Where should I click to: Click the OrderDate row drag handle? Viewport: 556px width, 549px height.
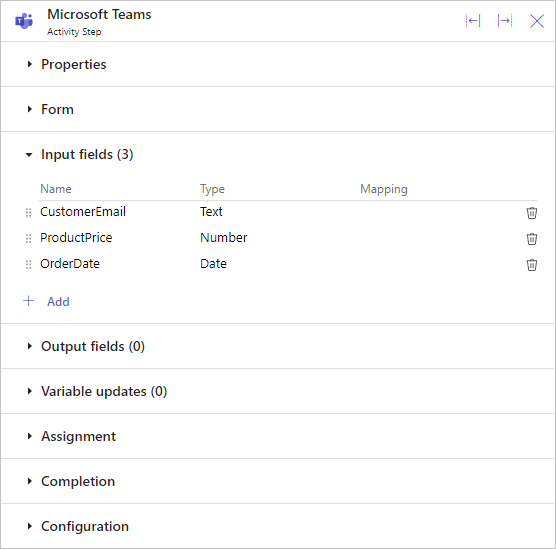tap(29, 264)
